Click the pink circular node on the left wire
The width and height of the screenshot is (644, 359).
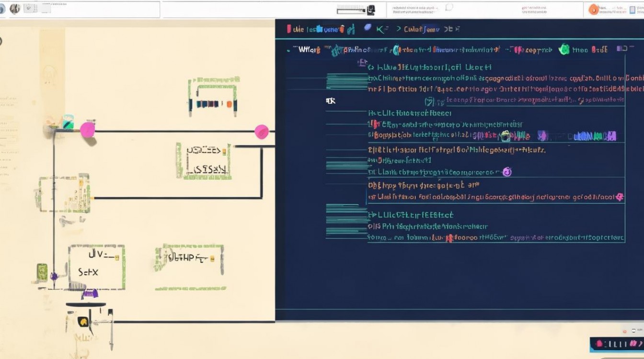(x=88, y=130)
